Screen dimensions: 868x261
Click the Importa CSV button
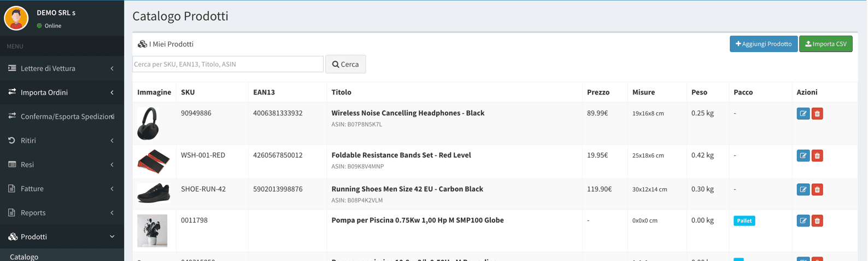(x=825, y=44)
